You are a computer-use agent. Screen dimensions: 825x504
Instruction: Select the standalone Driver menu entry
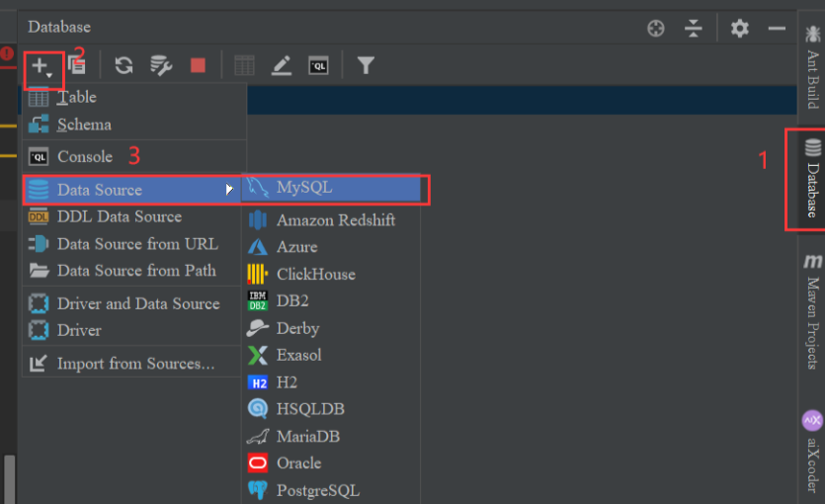tap(131, 330)
